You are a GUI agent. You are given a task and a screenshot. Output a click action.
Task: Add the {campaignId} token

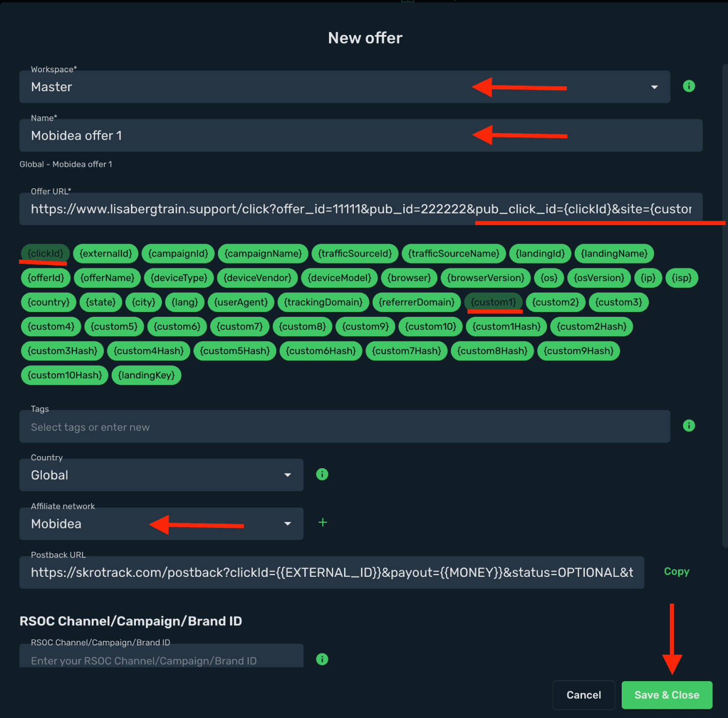178,254
